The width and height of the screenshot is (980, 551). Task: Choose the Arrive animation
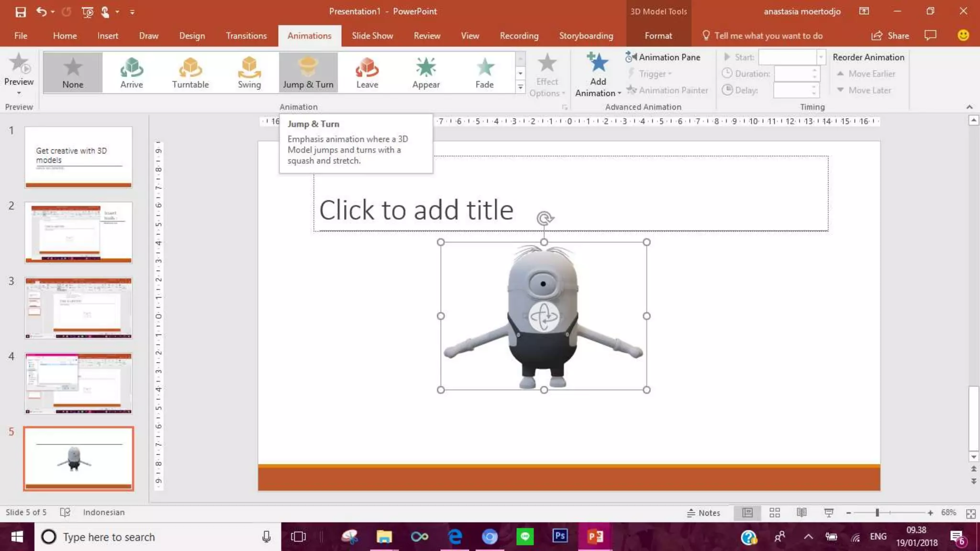131,72
